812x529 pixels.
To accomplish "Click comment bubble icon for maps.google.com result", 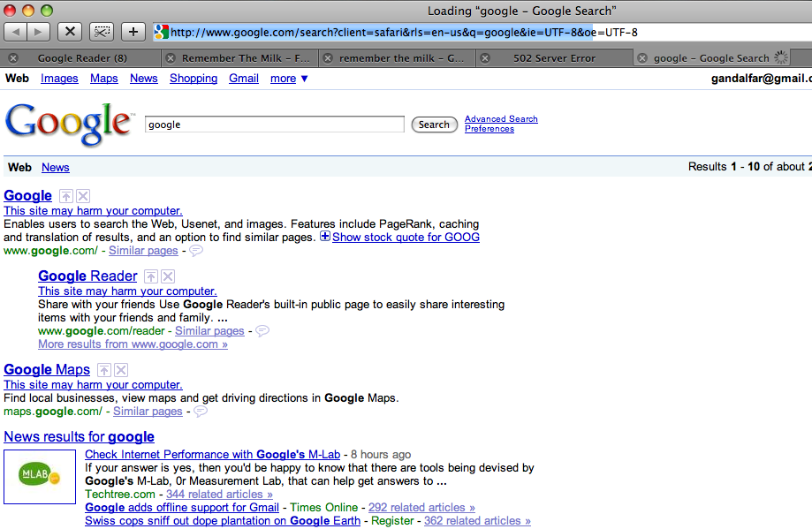I will click(x=201, y=412).
